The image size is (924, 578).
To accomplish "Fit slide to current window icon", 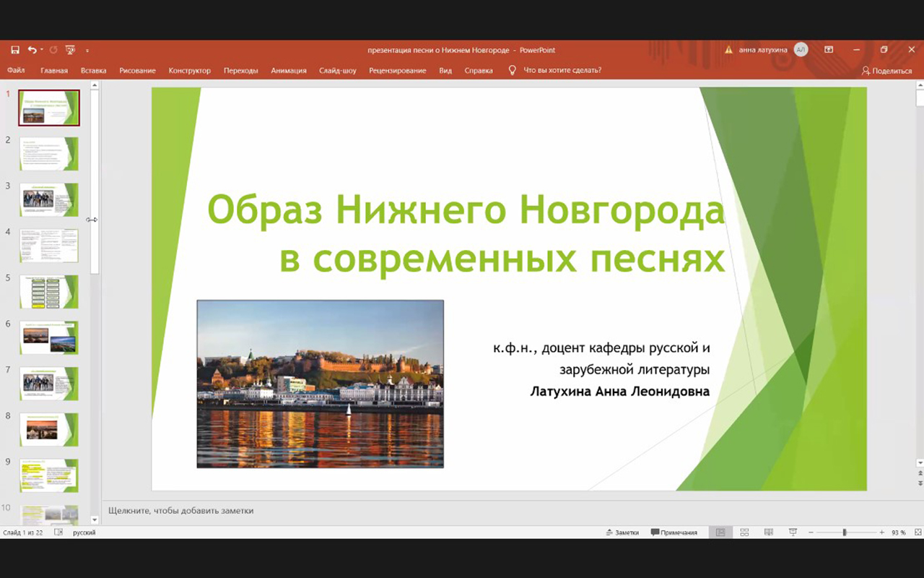I will pyautogui.click(x=917, y=532).
